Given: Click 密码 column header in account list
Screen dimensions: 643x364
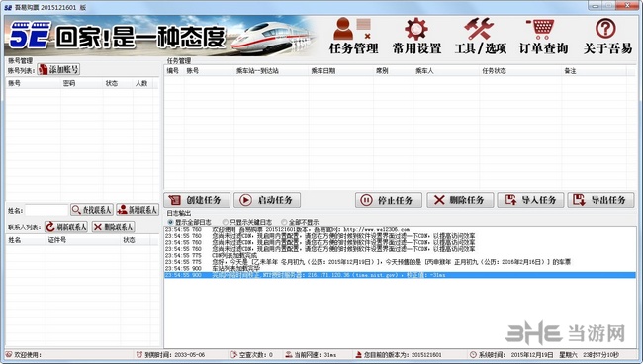Looking at the screenshot, I should click(81, 83).
